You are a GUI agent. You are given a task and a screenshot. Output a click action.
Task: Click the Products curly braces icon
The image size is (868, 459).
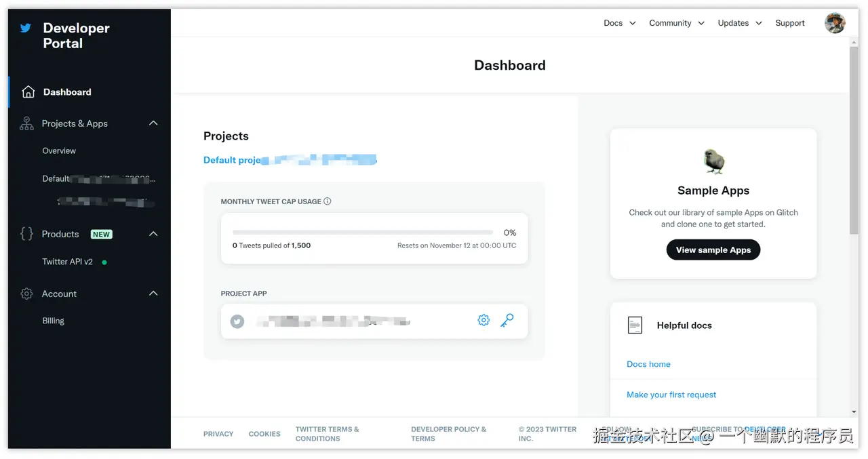[x=26, y=234]
